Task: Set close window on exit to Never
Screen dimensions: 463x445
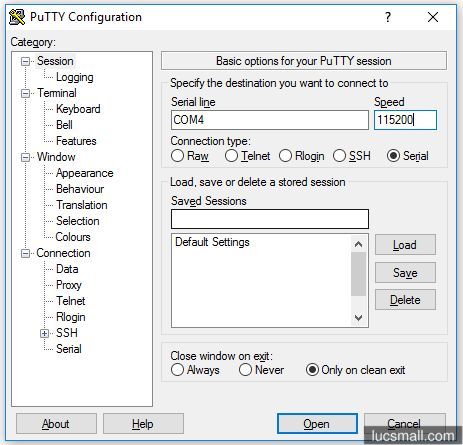Action: pyautogui.click(x=261, y=370)
